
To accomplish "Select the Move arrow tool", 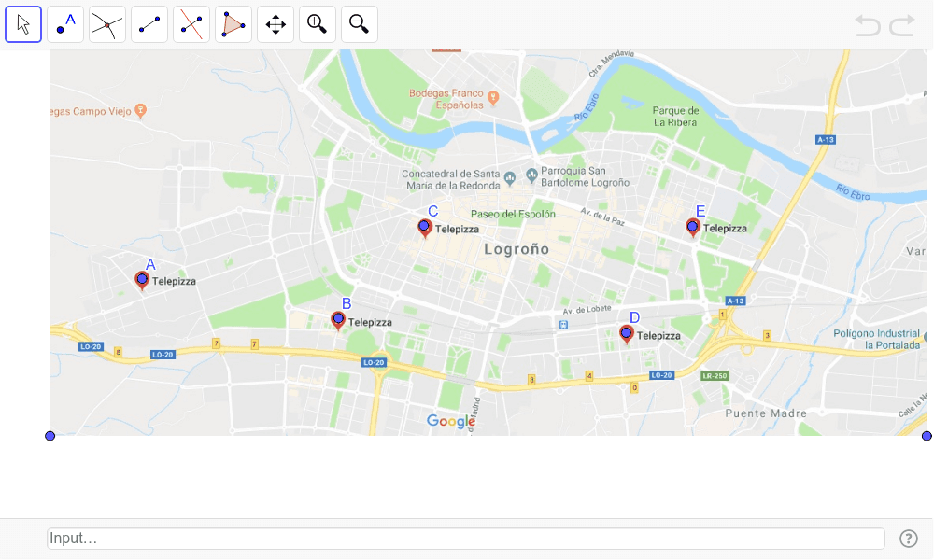I will click(23, 24).
